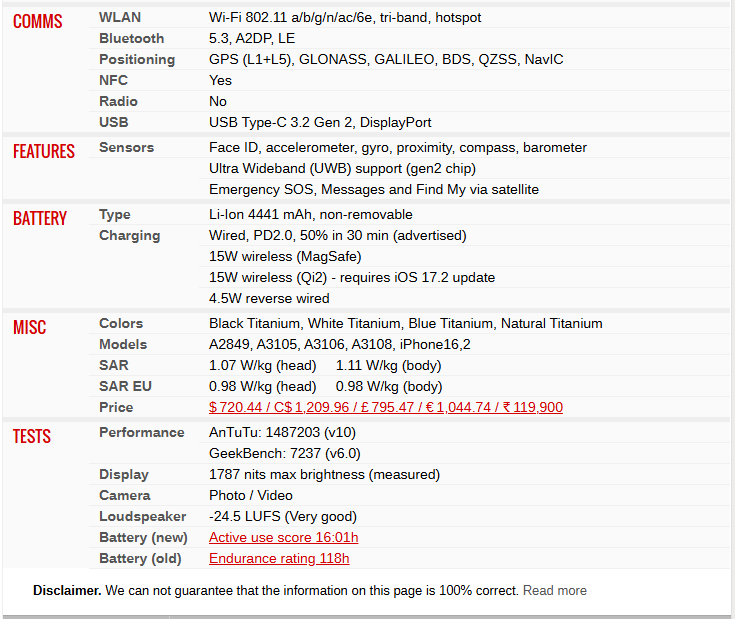This screenshot has width=735, height=619.
Task: Click the USB Type-C 3.2 Gen 2 value
Action: tap(320, 122)
